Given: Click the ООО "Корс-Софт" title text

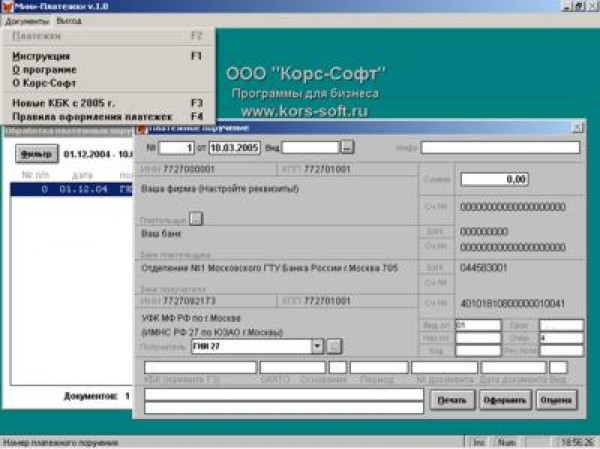Looking at the screenshot, I should pos(306,73).
